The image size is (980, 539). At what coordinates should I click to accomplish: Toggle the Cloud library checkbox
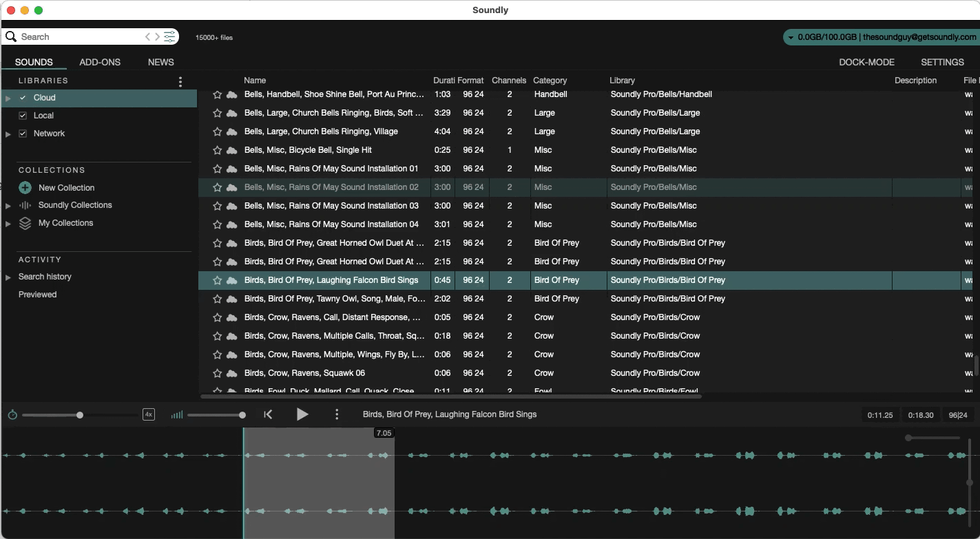pyautogui.click(x=23, y=98)
